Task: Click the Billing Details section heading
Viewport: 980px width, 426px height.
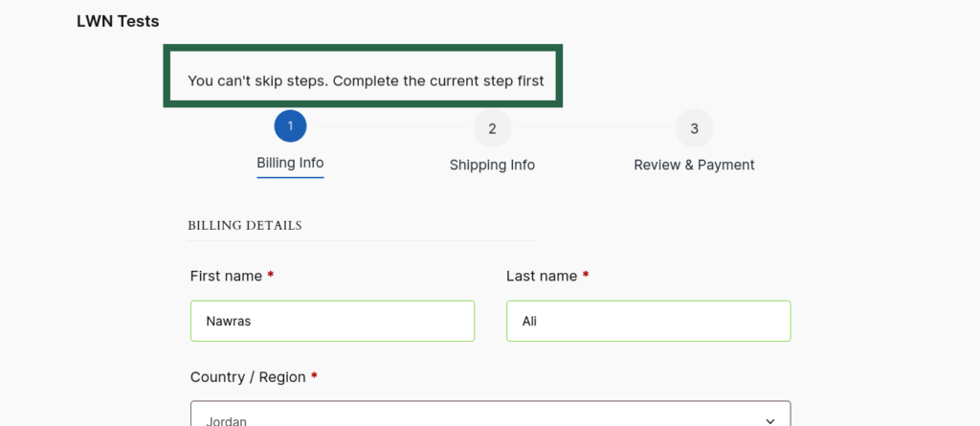Action: [x=245, y=226]
